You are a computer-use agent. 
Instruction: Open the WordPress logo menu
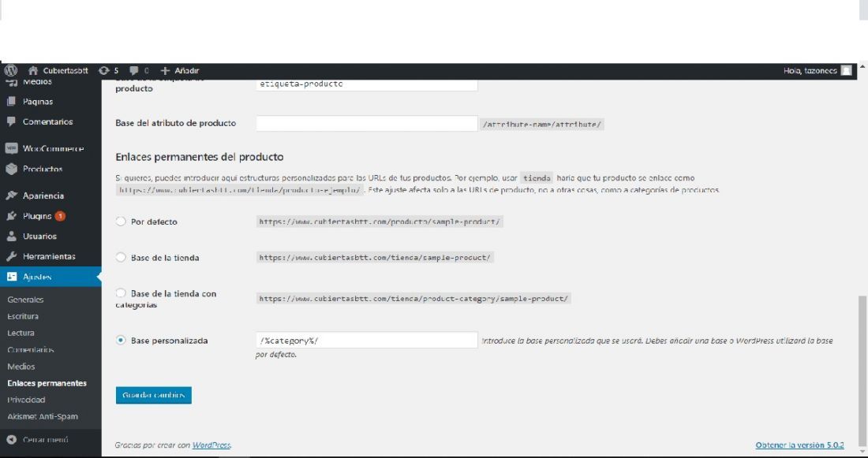point(10,71)
